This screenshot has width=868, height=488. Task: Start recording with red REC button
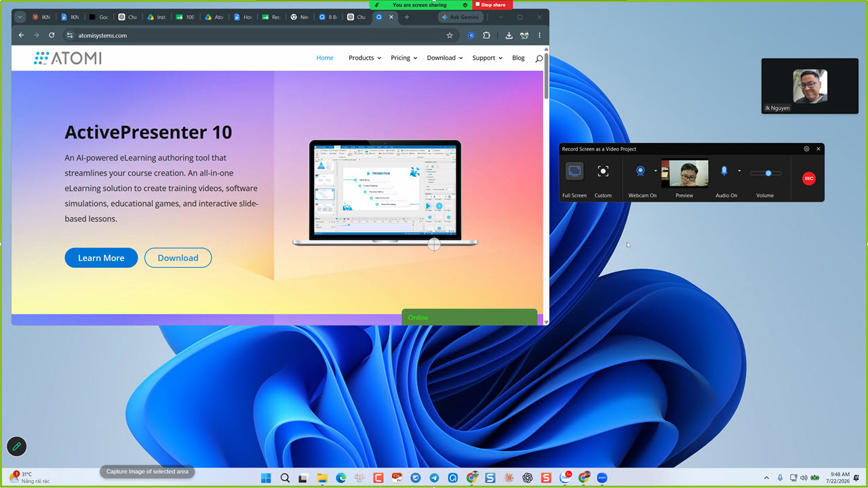coord(809,178)
